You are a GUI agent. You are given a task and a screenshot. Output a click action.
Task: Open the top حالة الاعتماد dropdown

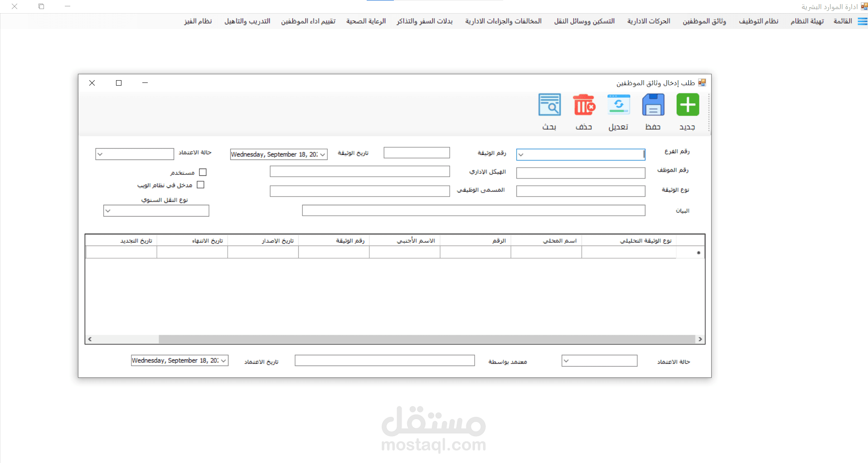[x=100, y=154]
